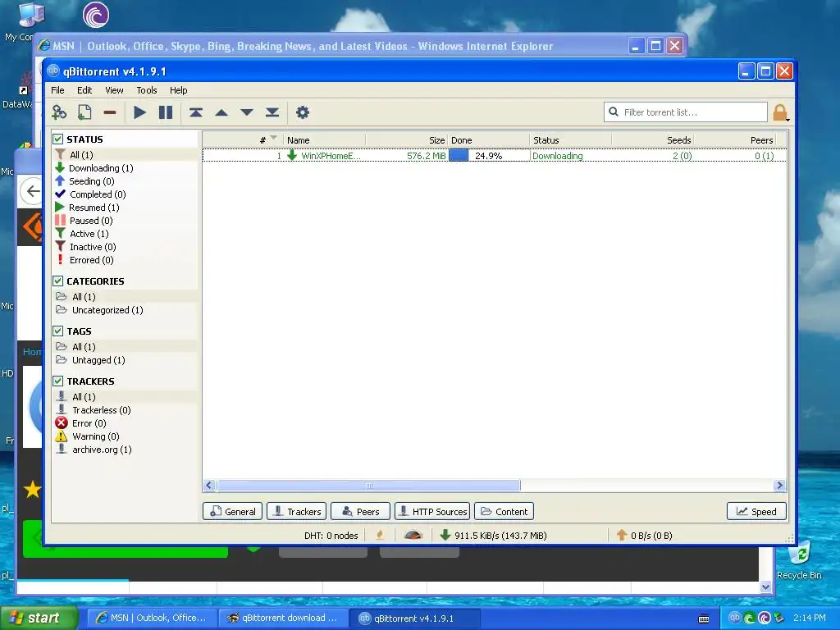Open the File menu
The height and width of the screenshot is (630, 840).
(57, 90)
